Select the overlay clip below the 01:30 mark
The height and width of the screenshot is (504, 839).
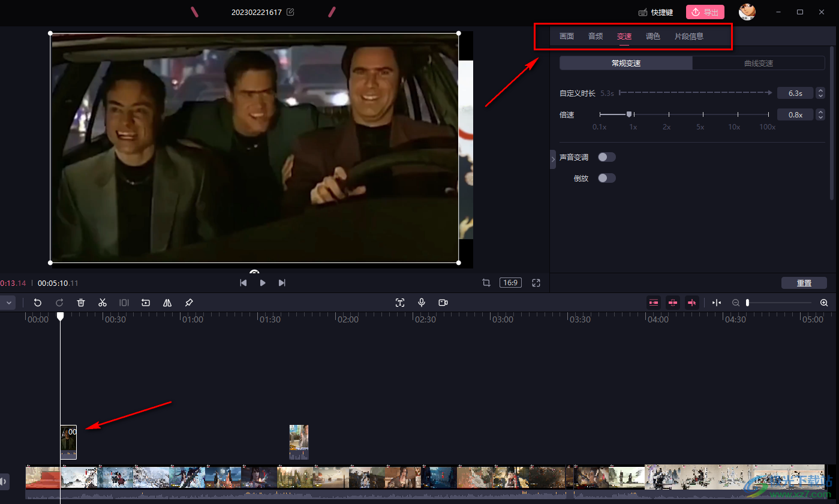(x=299, y=442)
